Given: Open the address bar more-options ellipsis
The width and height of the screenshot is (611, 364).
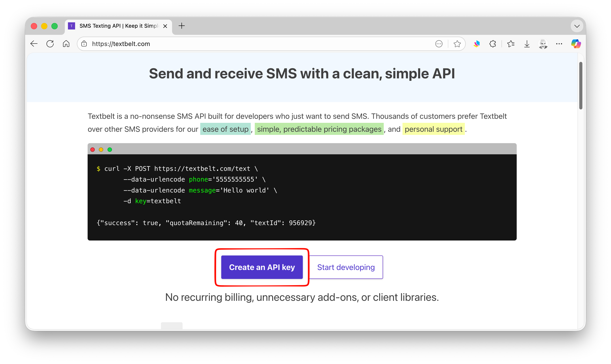Looking at the screenshot, I should [439, 44].
